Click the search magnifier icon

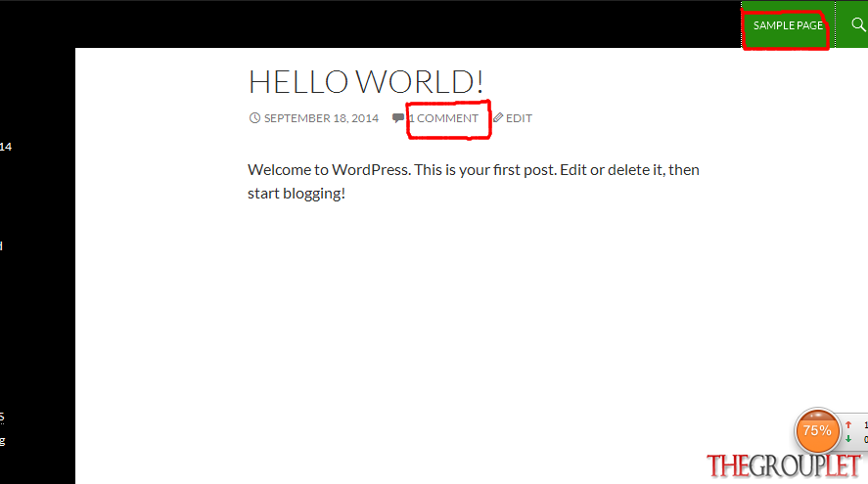click(x=858, y=24)
